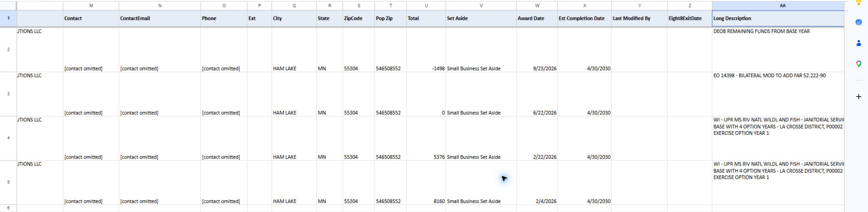Select row 5 ZipCode cell 55304
The image size is (868, 212).
pos(359,183)
